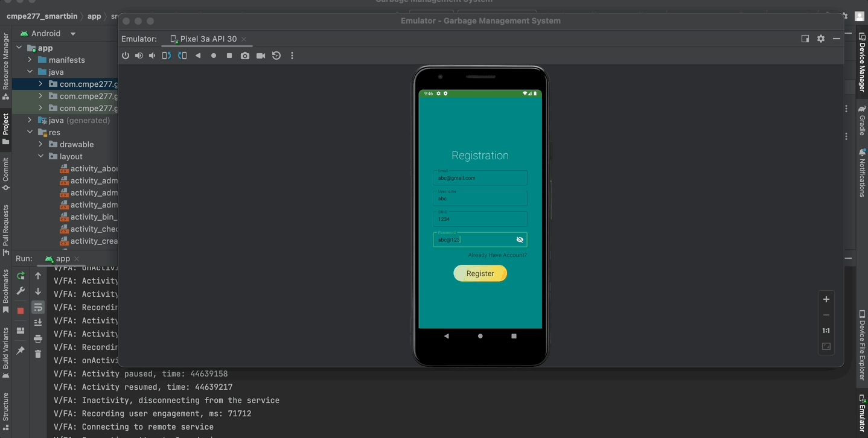This screenshot has height=438, width=868.
Task: Close the Pixel 3a API 30 tab
Action: coord(244,39)
